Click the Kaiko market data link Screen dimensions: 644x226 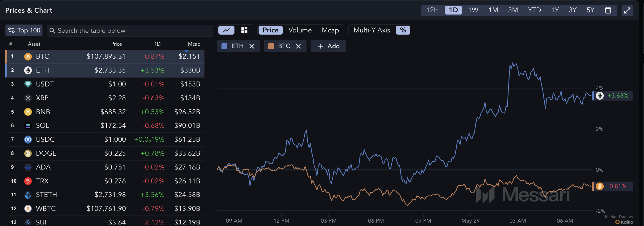point(624,222)
